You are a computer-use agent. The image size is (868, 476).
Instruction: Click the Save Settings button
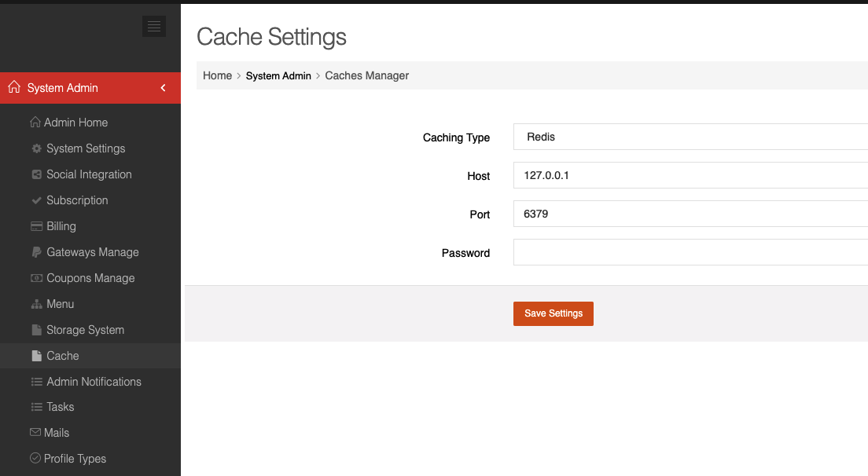(553, 313)
